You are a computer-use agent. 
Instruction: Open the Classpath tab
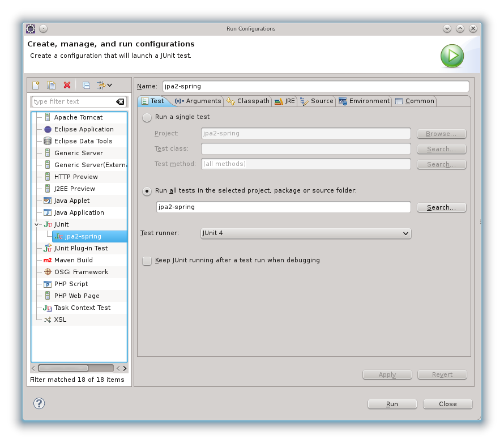click(x=248, y=101)
